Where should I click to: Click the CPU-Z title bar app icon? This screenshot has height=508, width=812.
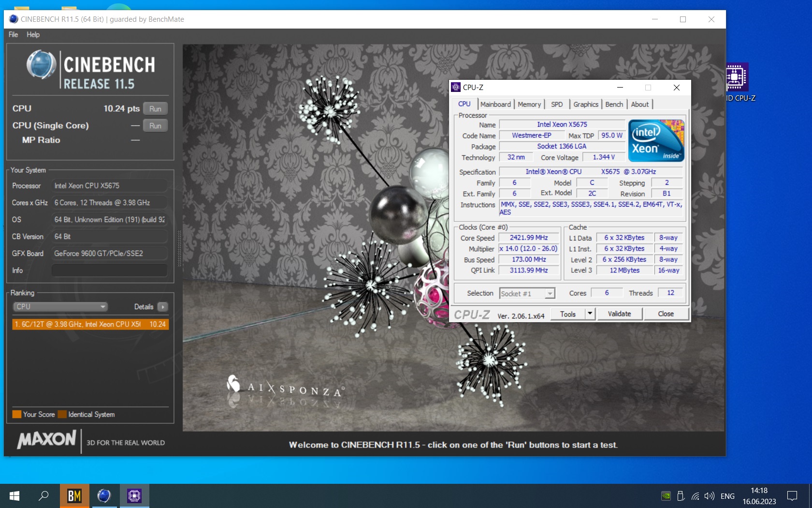456,88
